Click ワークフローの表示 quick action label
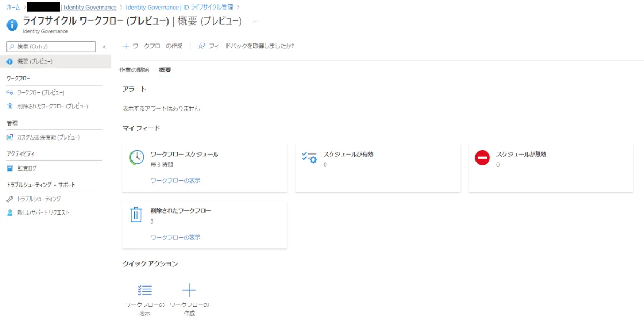This screenshot has width=644, height=330. pos(145,309)
